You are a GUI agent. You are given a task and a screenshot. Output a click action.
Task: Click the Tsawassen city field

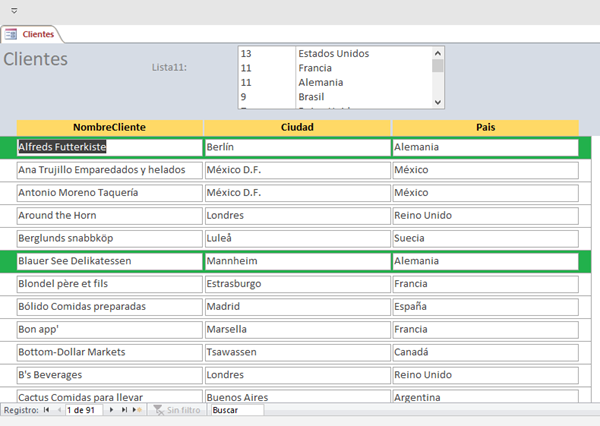(297, 353)
